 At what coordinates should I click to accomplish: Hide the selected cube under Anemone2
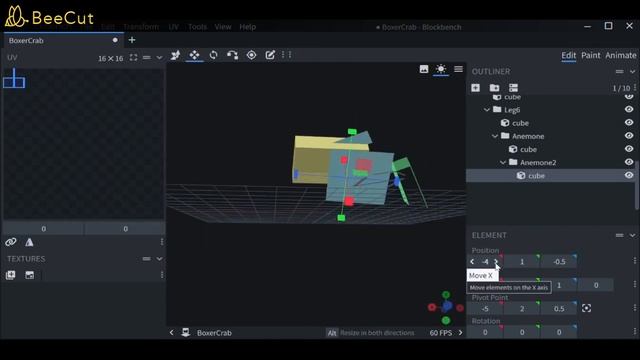629,175
